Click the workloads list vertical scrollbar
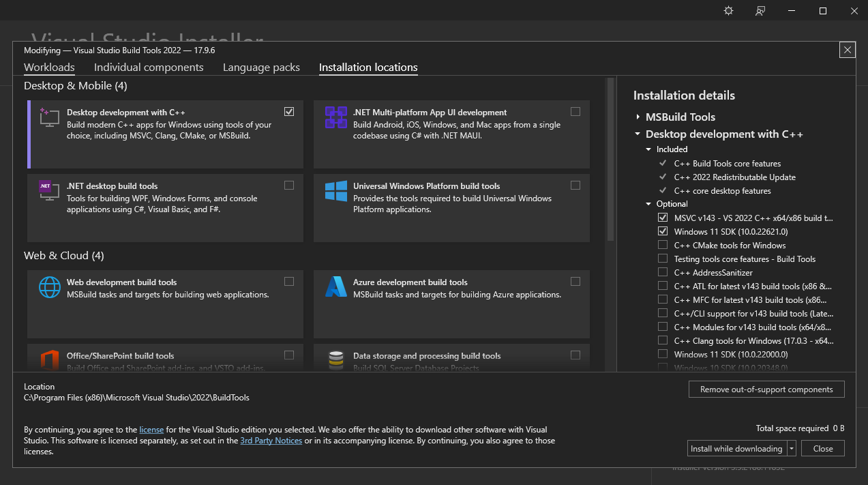 click(610, 160)
